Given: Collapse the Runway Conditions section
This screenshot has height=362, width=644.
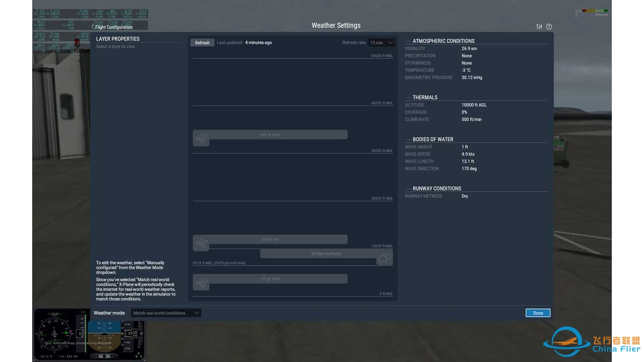Looking at the screenshot, I should pos(409,189).
